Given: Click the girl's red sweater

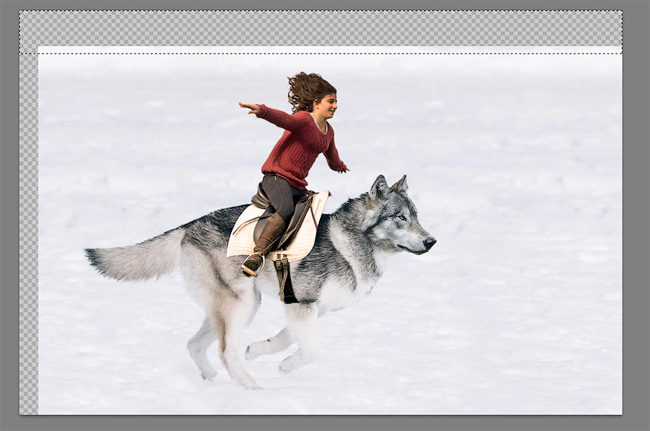Looking at the screenshot, I should tap(298, 146).
